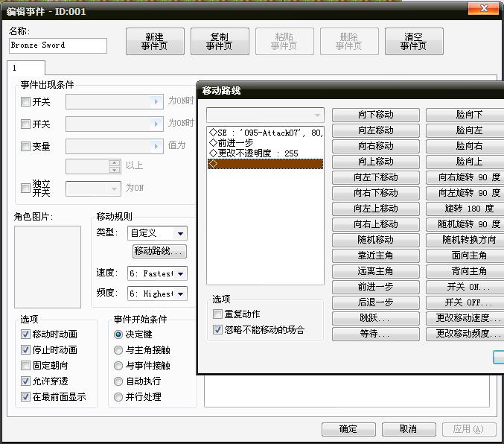Screen dimensions: 504x444
Task: Click 向左移动 command button
Action: click(376, 130)
